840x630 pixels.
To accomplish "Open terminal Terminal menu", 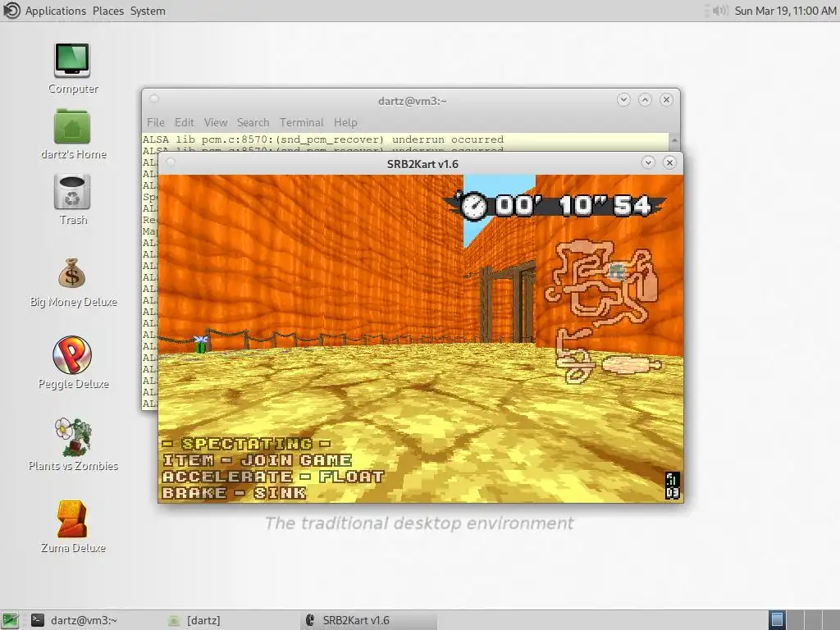I will [301, 123].
